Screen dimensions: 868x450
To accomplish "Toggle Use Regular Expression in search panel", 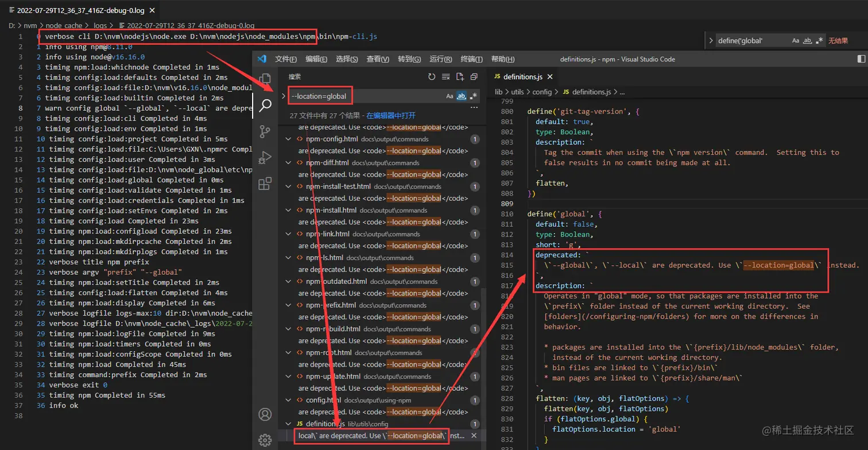I will [x=474, y=96].
